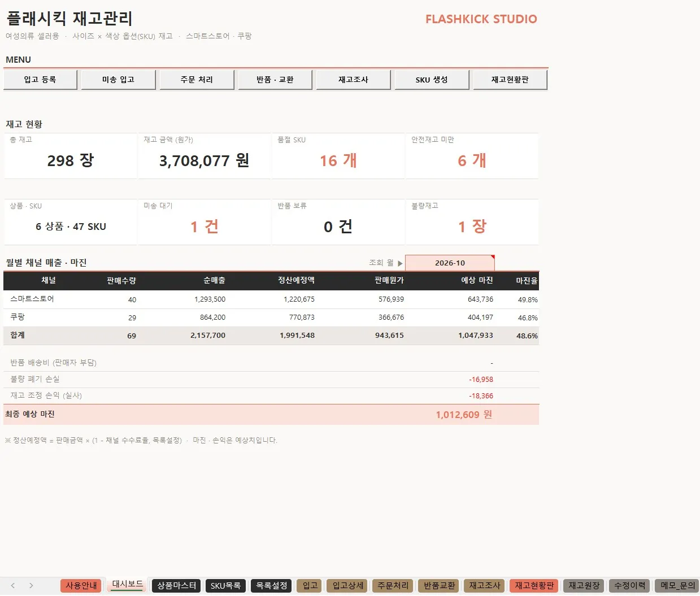Open the 수정이력 sheet tab

pyautogui.click(x=629, y=586)
